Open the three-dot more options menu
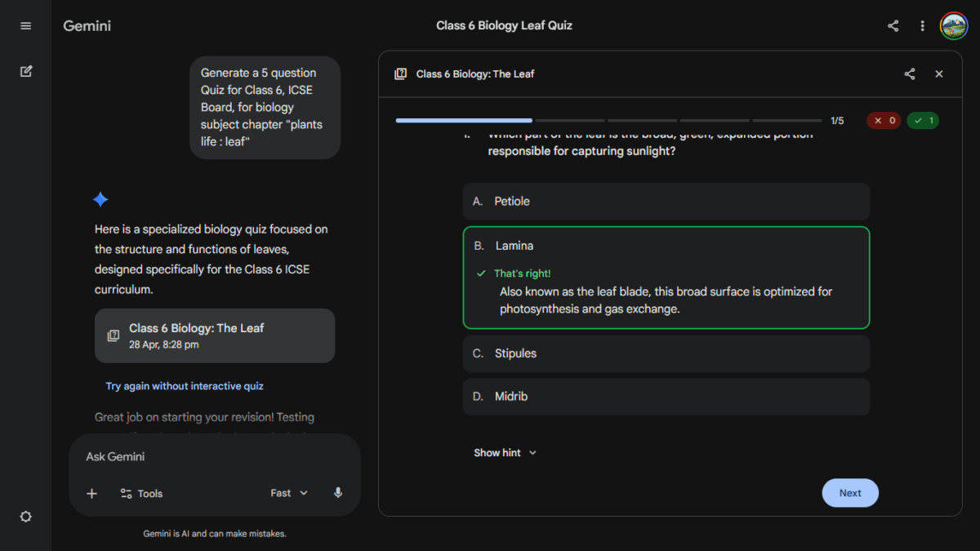The height and width of the screenshot is (551, 980). (922, 26)
